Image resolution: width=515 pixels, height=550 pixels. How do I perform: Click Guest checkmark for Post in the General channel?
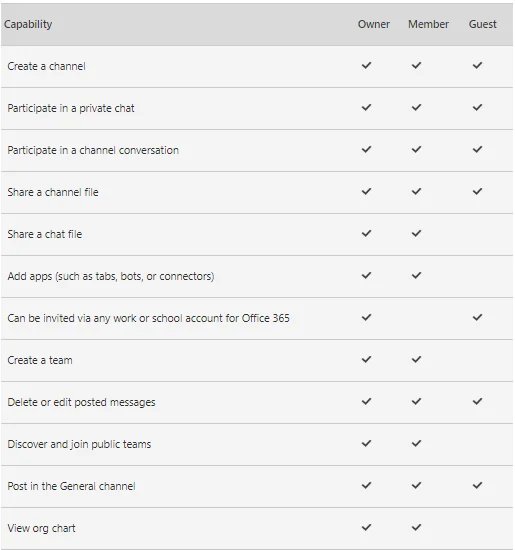coord(477,485)
